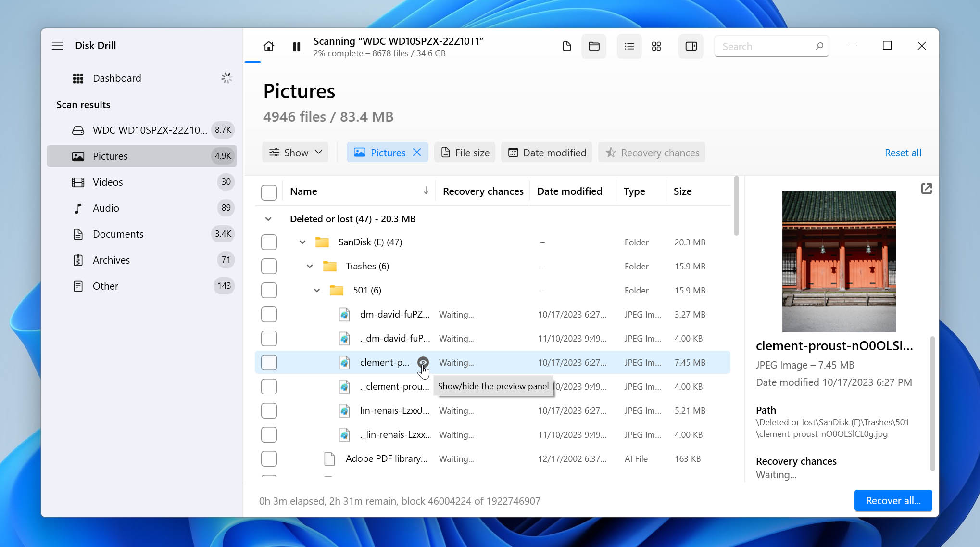Click the home navigation icon

(x=268, y=46)
